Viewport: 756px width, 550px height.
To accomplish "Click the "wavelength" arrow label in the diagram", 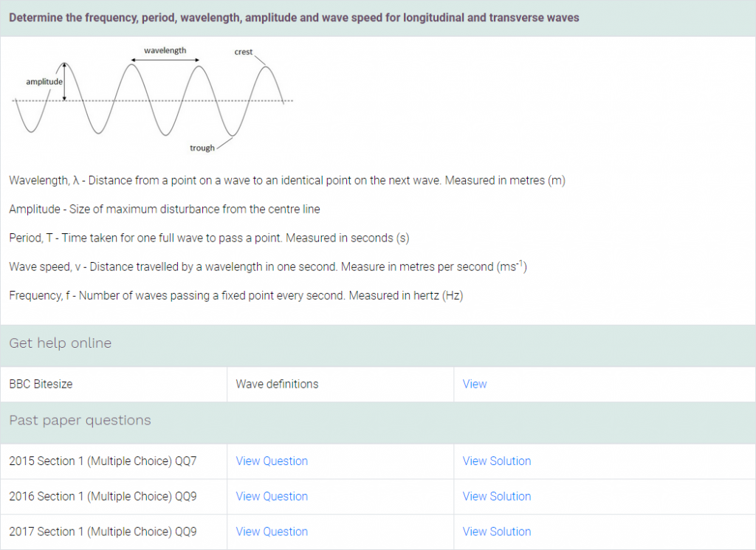I will [x=165, y=51].
